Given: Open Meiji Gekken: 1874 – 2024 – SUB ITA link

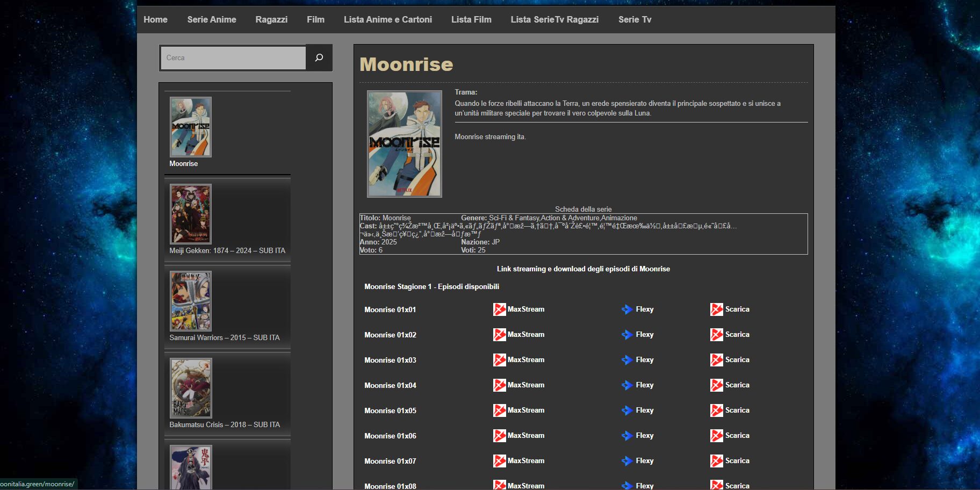Looking at the screenshot, I should (227, 251).
